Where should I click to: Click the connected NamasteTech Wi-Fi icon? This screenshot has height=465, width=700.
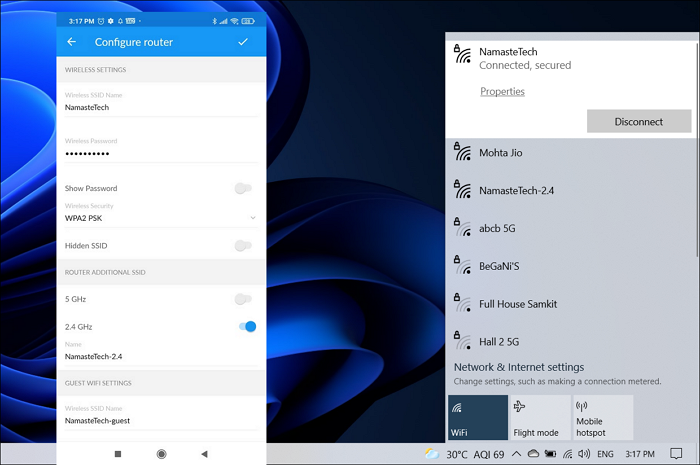(x=463, y=54)
